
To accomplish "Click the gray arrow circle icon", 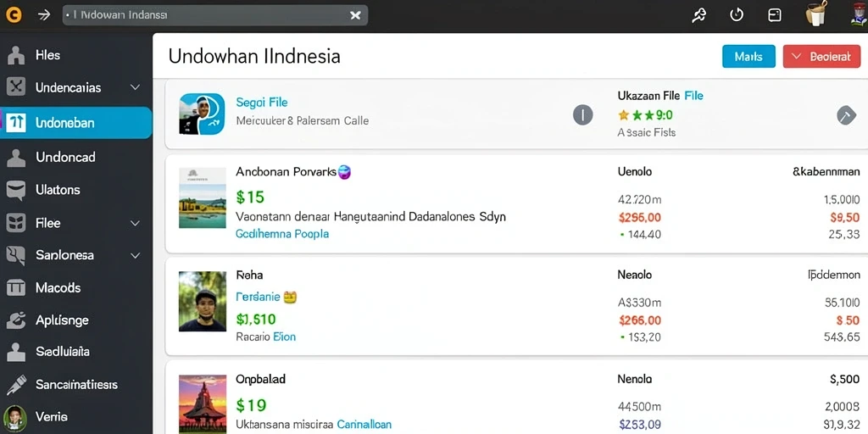I will (x=846, y=115).
